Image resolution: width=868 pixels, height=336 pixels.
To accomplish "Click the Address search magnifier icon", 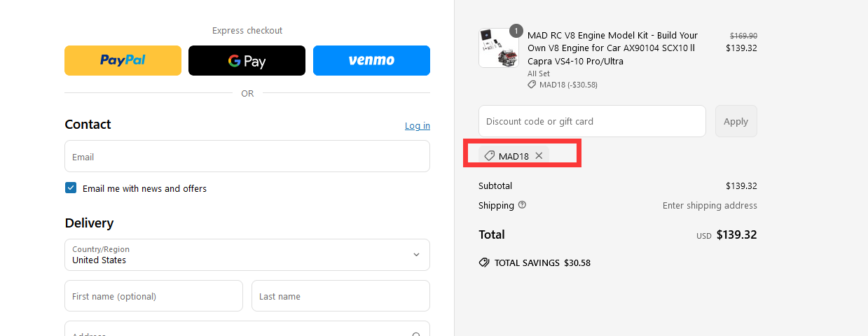I will (x=416, y=335).
